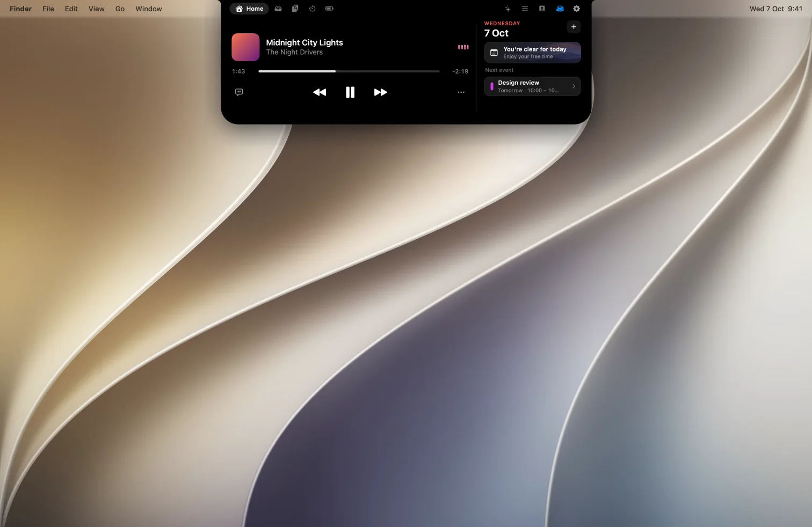Screen dimensions: 812x527
Task: Open the Go menu
Action: point(120,9)
